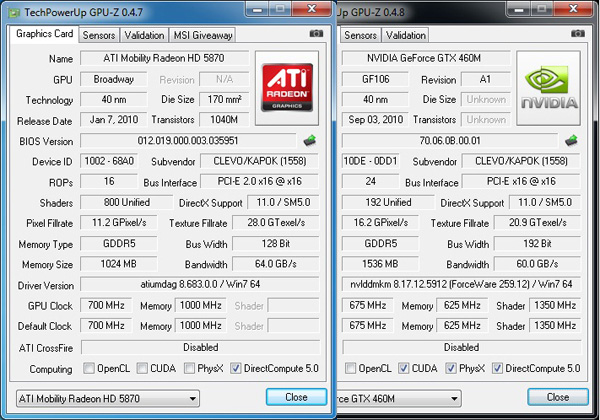Toggle PhysX checkbox in ATI window
The width and height of the screenshot is (600, 420).
coord(189,368)
